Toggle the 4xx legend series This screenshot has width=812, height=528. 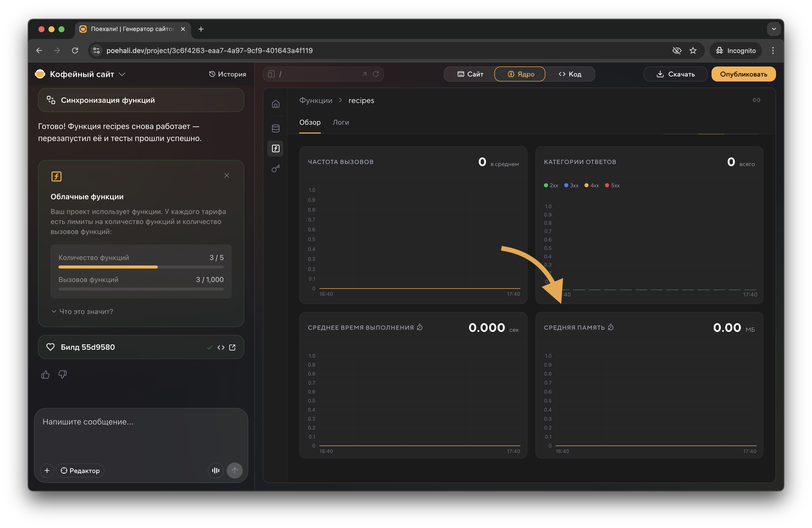click(x=591, y=185)
